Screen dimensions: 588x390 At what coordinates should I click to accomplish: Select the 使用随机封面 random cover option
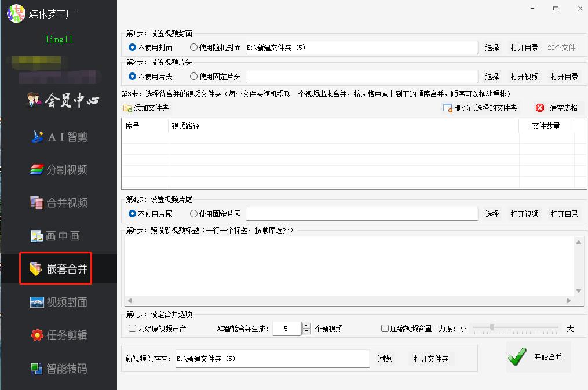[x=193, y=48]
